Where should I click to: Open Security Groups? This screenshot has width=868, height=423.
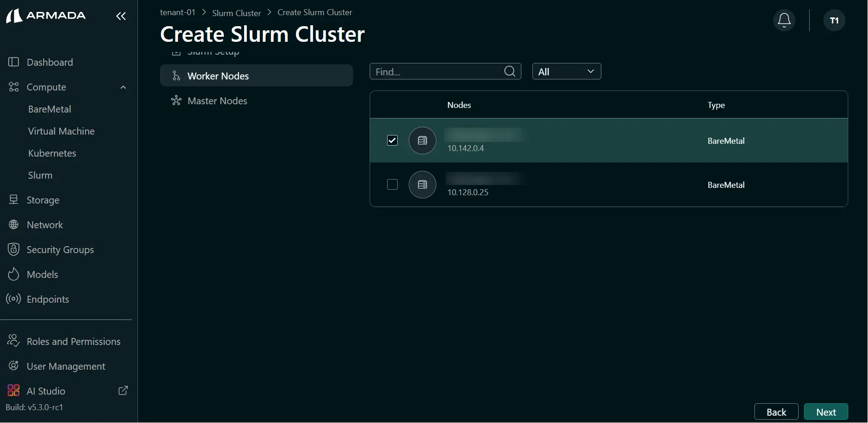point(60,250)
